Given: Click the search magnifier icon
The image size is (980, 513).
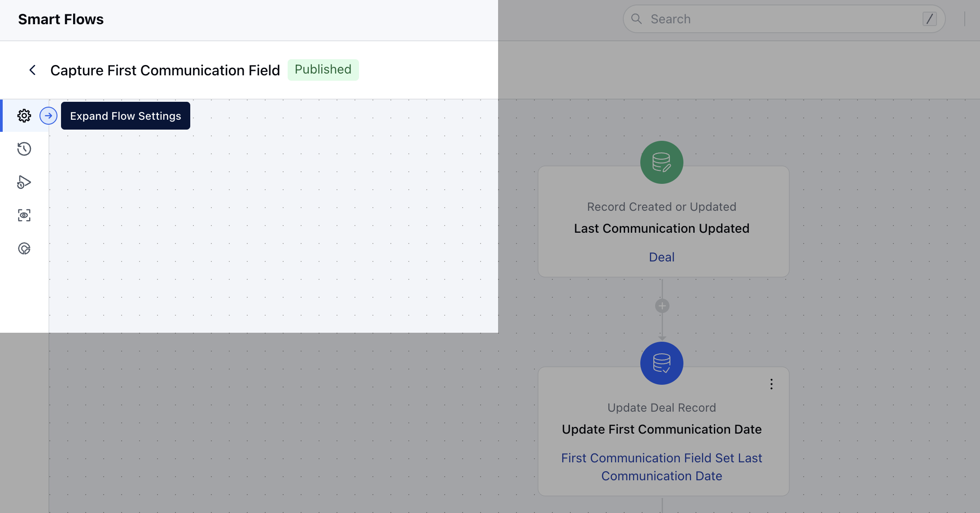Looking at the screenshot, I should pos(636,19).
